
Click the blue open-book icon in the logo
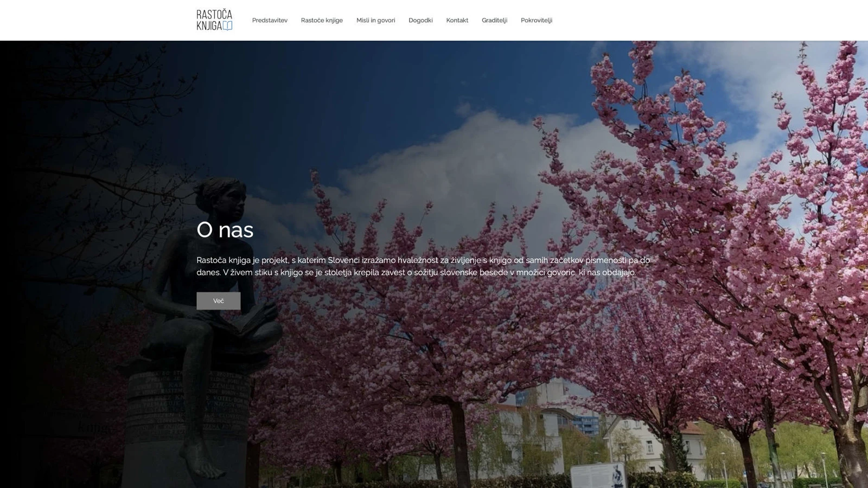[x=227, y=25]
